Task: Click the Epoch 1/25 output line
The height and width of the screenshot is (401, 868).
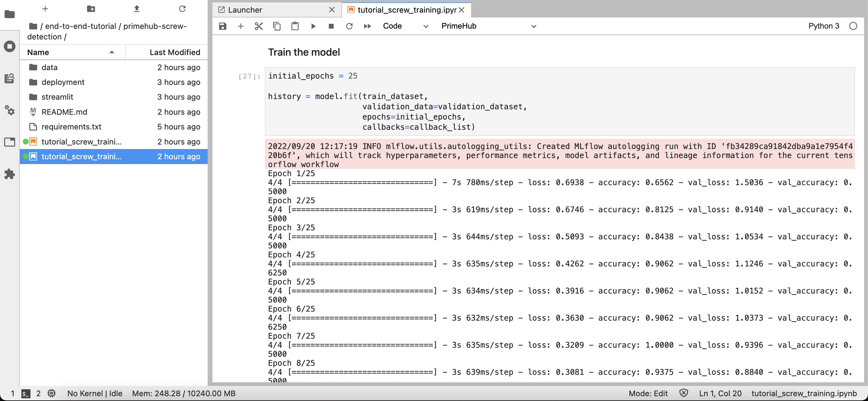Action: [x=291, y=173]
